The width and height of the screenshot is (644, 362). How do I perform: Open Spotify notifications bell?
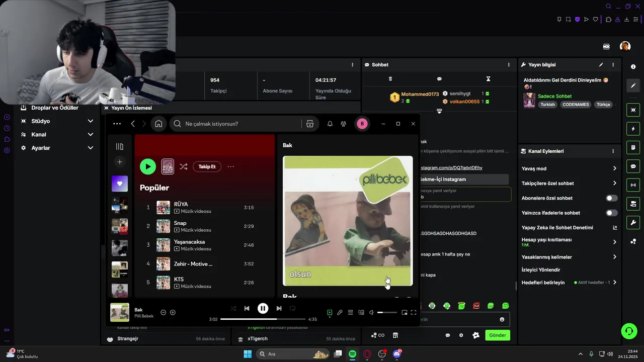(330, 124)
